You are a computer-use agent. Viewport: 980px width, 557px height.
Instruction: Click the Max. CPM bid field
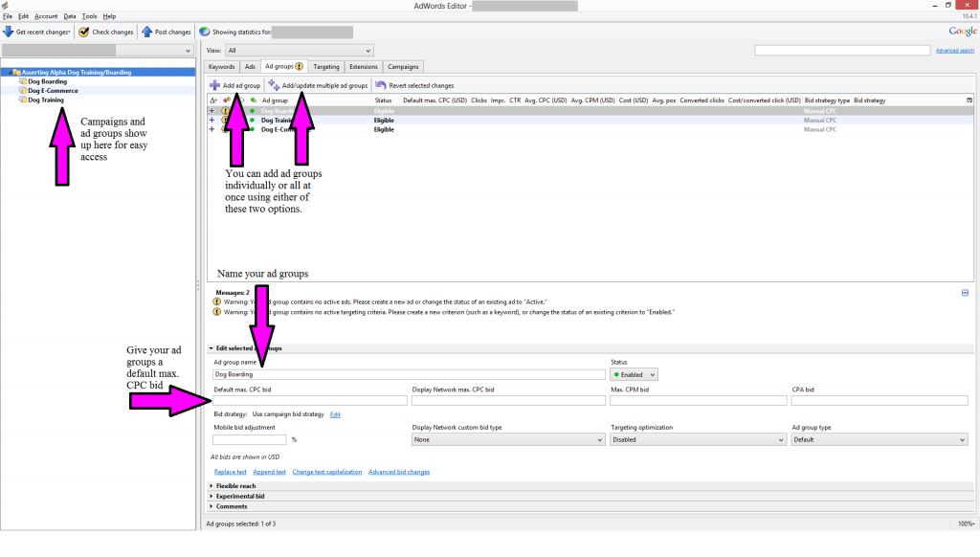pos(698,401)
